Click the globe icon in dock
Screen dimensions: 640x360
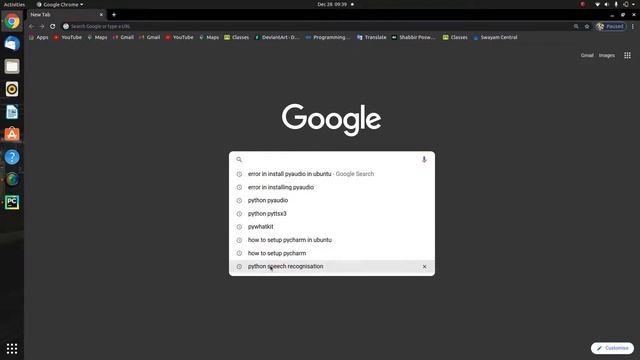12,179
